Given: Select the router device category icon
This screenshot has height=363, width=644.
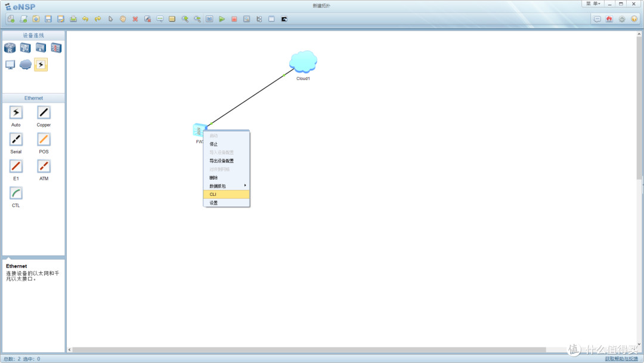Looking at the screenshot, I should [10, 48].
